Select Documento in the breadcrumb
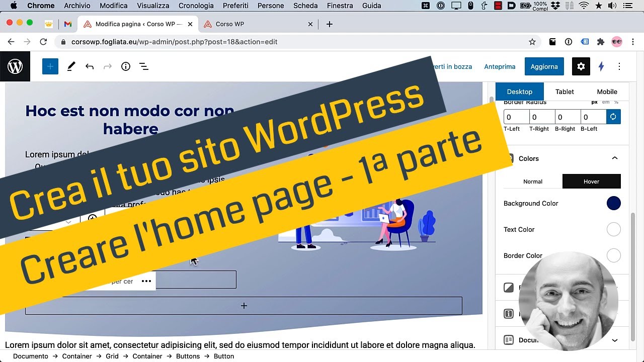644x362 pixels. tap(31, 356)
